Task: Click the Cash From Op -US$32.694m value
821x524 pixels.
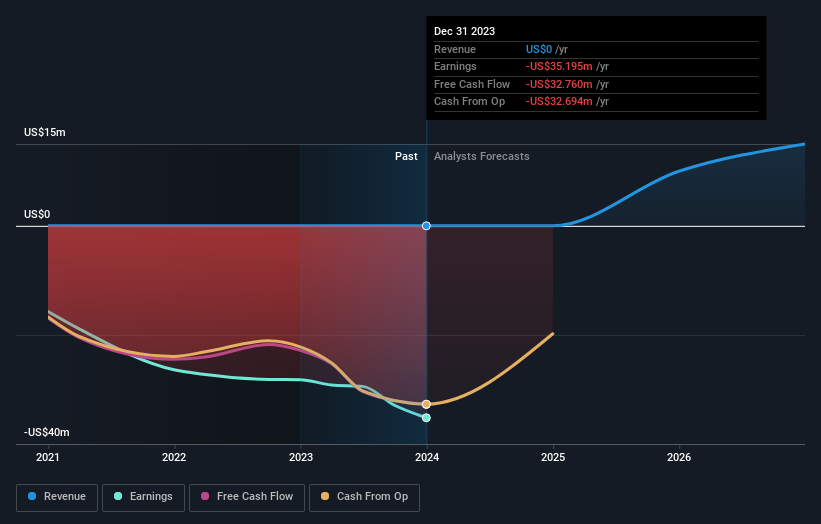Action: 559,102
